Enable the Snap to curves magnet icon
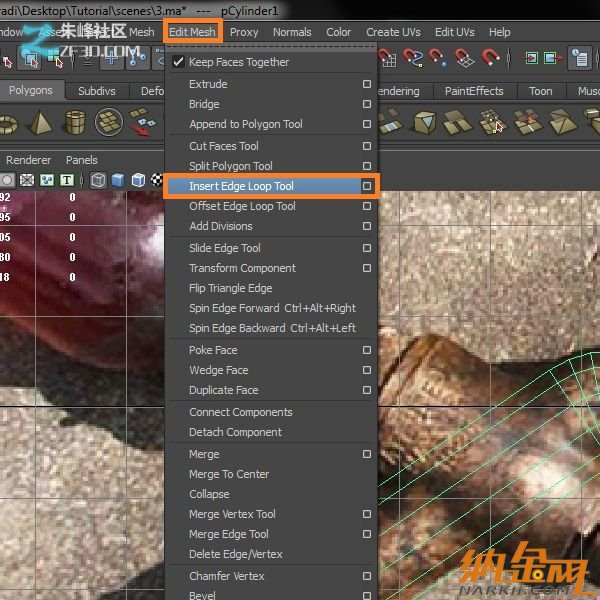 click(x=413, y=58)
